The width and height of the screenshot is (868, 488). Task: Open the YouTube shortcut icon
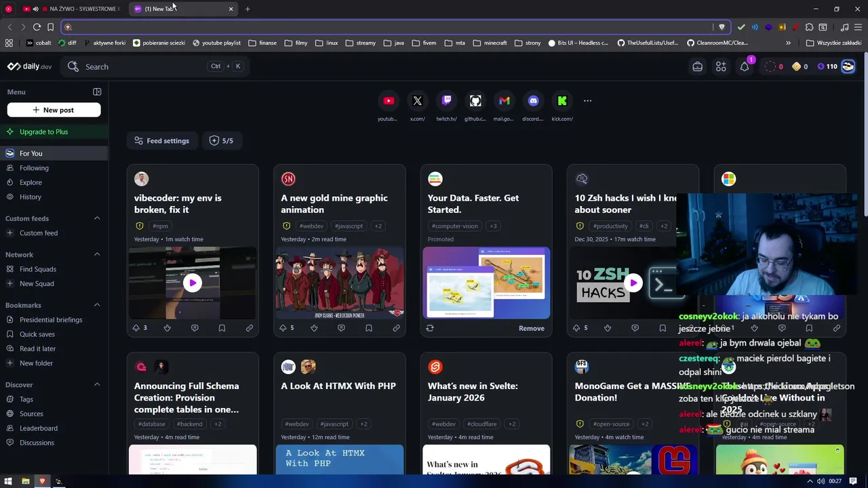coord(389,101)
